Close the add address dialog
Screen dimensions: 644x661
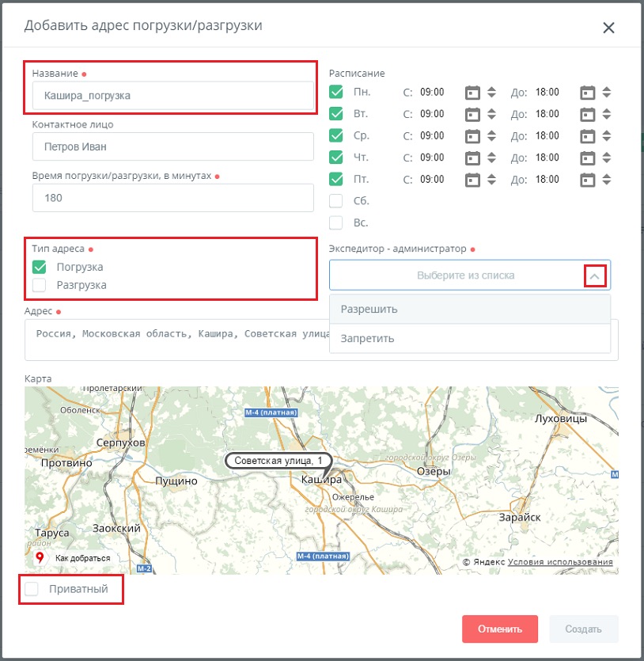(x=608, y=28)
